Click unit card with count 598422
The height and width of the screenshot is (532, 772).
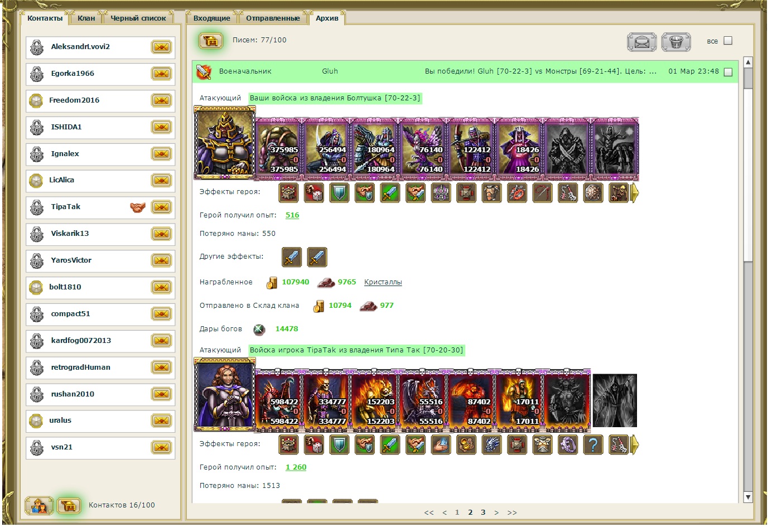tap(279, 400)
